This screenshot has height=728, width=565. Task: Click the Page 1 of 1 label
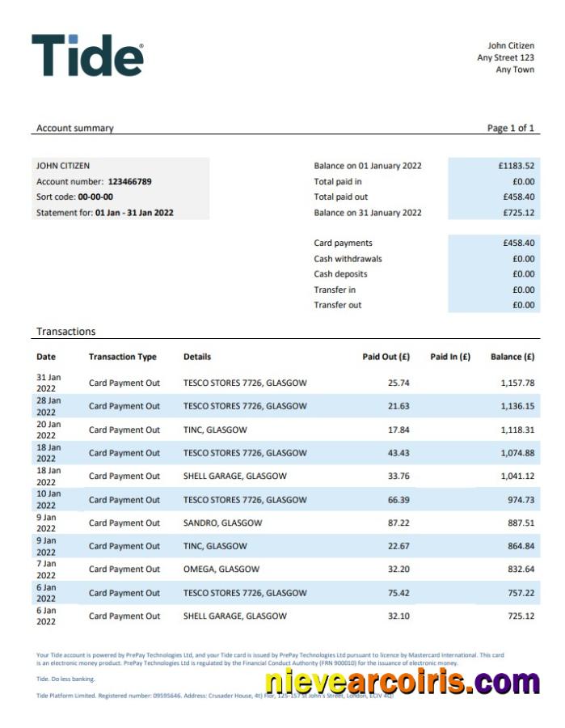click(x=510, y=128)
